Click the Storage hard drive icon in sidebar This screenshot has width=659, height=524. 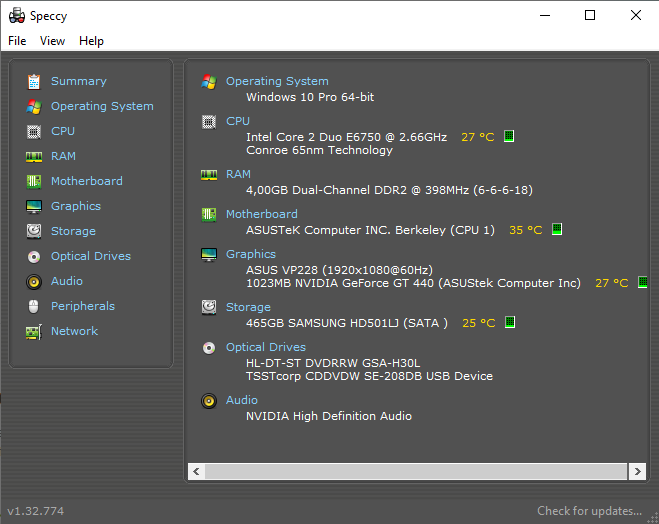[x=34, y=232]
